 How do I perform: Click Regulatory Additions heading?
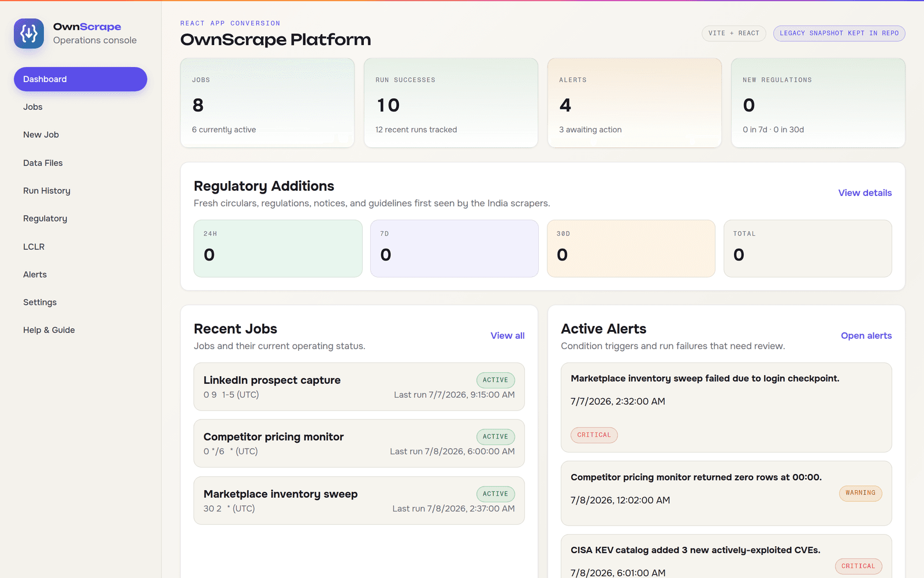pyautogui.click(x=264, y=186)
